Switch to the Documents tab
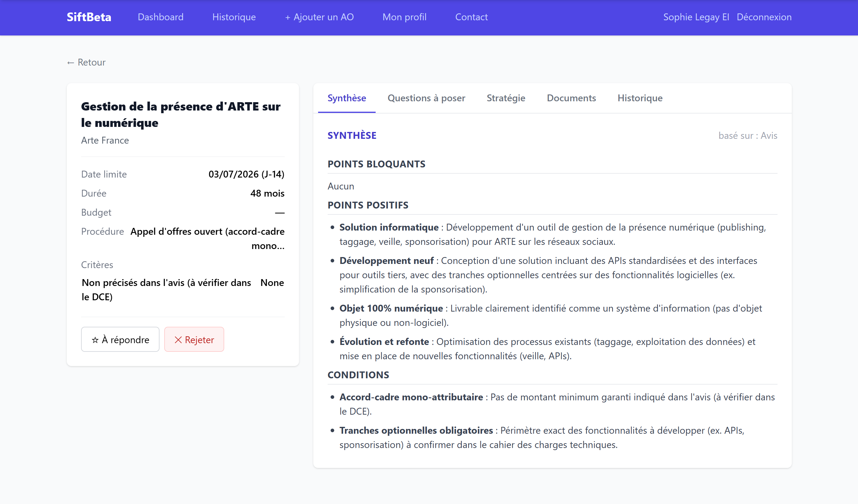The image size is (858, 504). pyautogui.click(x=571, y=98)
